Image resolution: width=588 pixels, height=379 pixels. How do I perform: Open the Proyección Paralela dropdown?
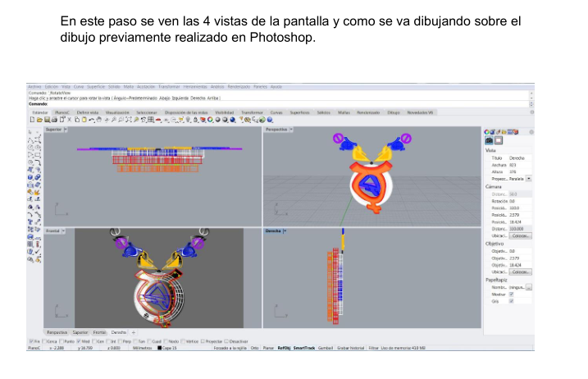pos(529,179)
